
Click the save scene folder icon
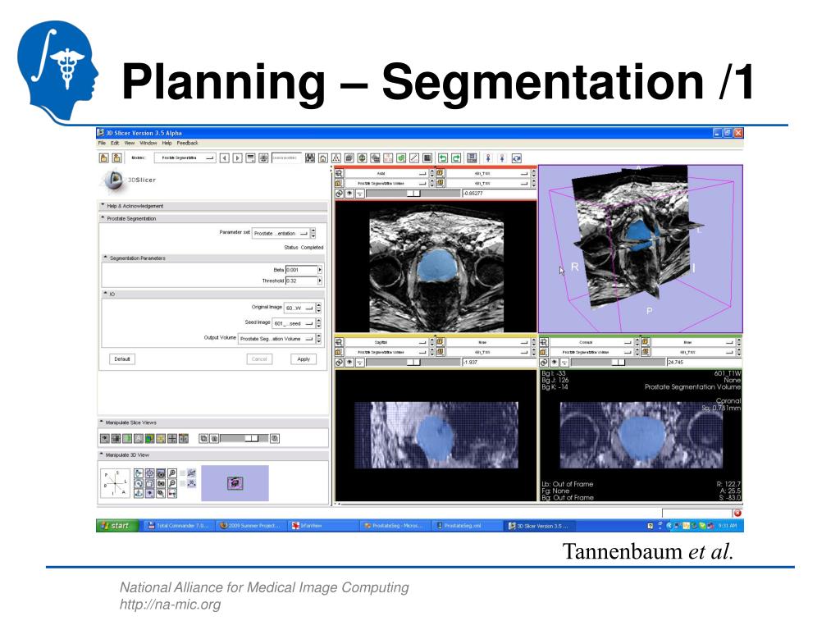click(x=116, y=158)
